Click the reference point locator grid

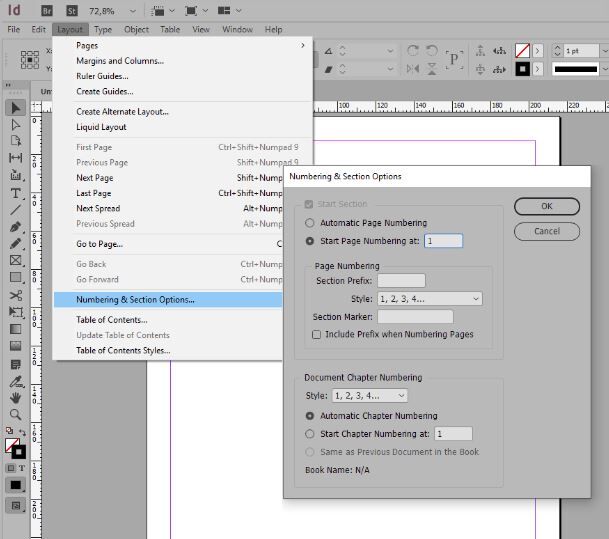click(x=30, y=60)
